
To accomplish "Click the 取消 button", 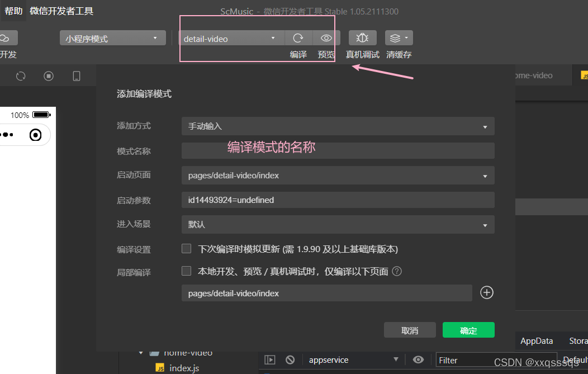I will tap(410, 330).
